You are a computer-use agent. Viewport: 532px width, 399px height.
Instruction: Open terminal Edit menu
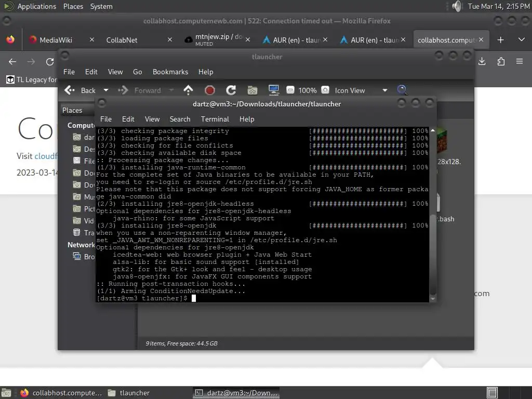[128, 119]
